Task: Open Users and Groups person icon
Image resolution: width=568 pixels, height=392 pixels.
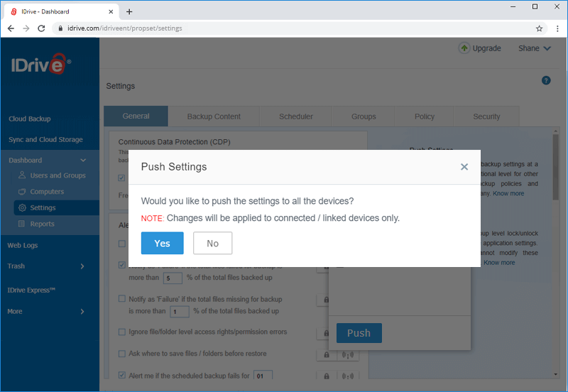Action: pos(22,175)
